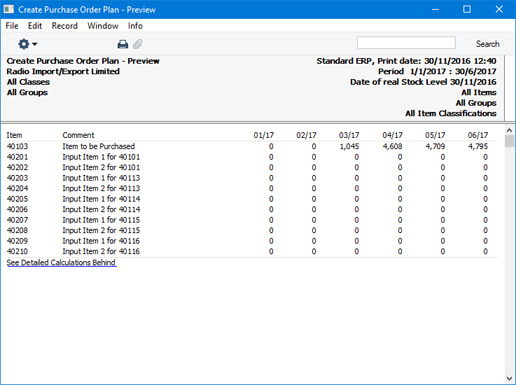Minimize the preview window
This screenshot has width=516, height=385.
(x=435, y=9)
